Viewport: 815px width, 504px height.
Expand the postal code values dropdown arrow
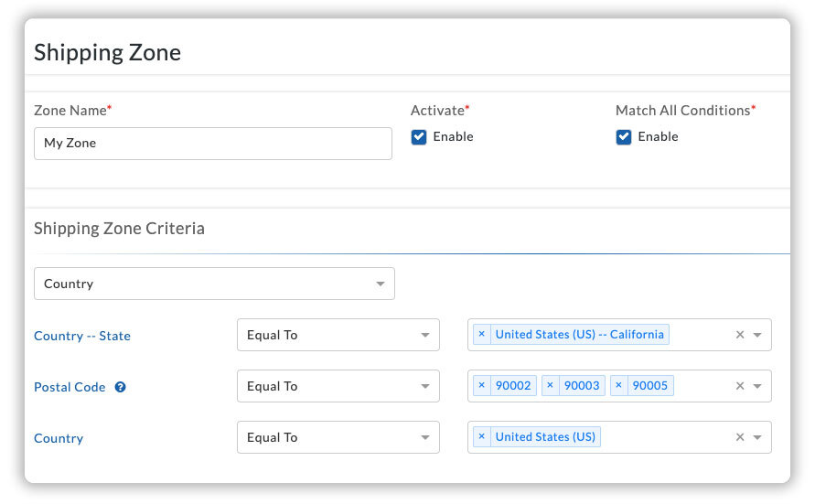(757, 386)
